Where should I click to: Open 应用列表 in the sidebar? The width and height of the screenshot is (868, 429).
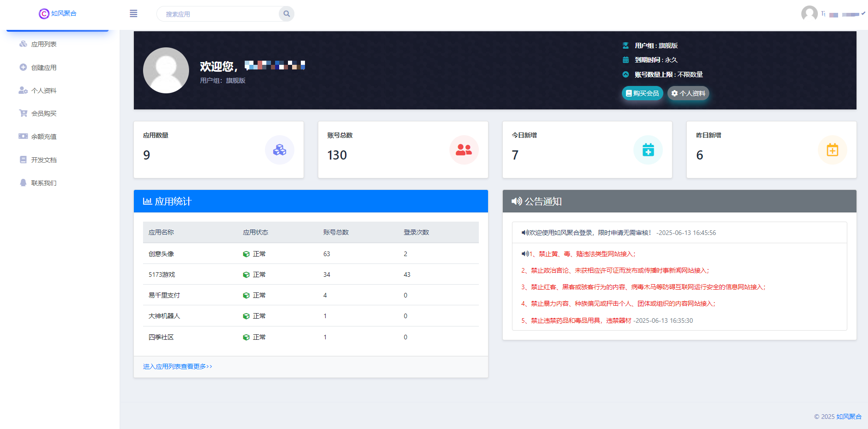coord(44,44)
